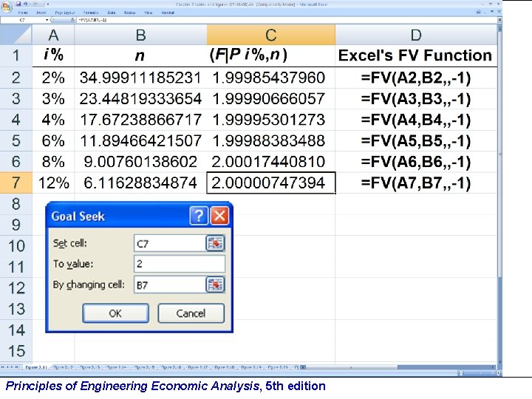The image size is (532, 399).
Task: Click the cell showing =FV(A7,B7,,-1)
Action: (x=416, y=183)
